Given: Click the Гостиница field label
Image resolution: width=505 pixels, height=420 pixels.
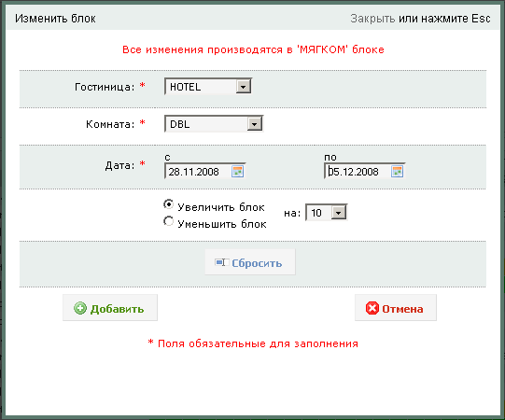Looking at the screenshot, I should [105, 87].
